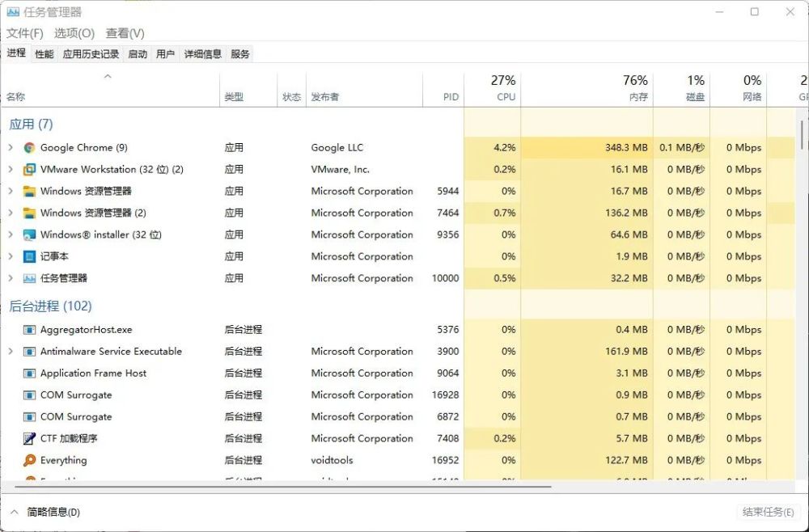The width and height of the screenshot is (809, 532).
Task: Switch to the 服务 tab
Action: (240, 54)
